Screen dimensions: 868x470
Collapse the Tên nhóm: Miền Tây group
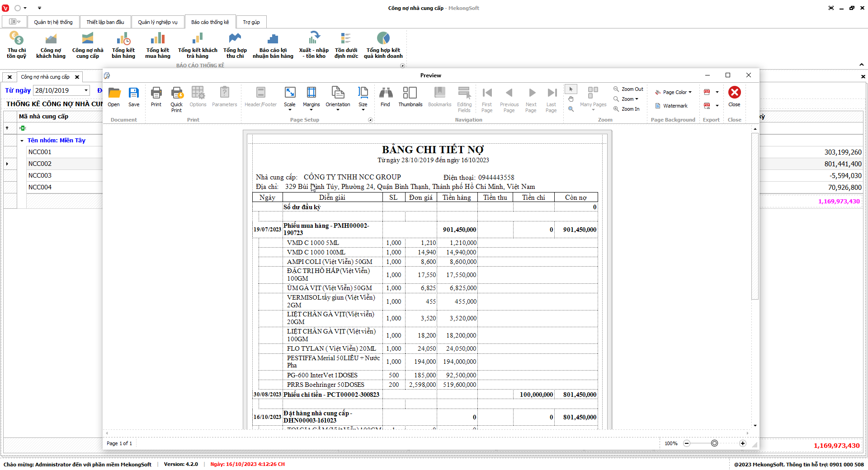pos(22,141)
